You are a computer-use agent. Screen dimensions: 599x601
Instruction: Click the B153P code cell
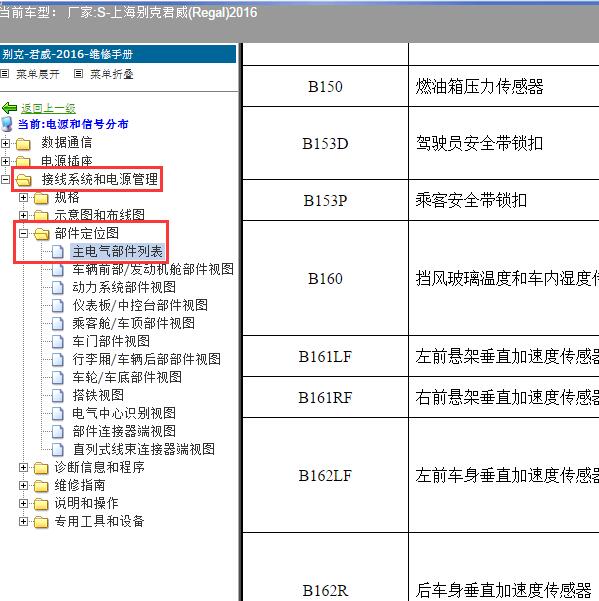point(325,200)
